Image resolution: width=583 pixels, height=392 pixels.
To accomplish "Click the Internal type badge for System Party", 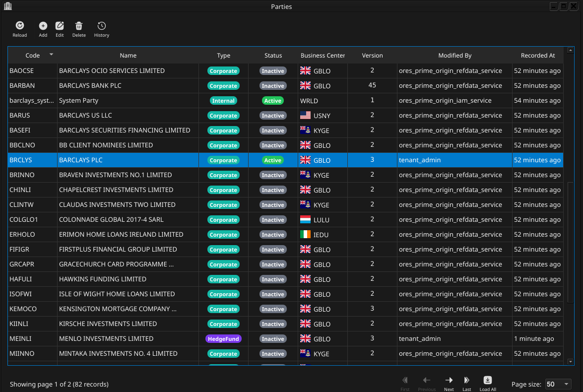I will [223, 101].
